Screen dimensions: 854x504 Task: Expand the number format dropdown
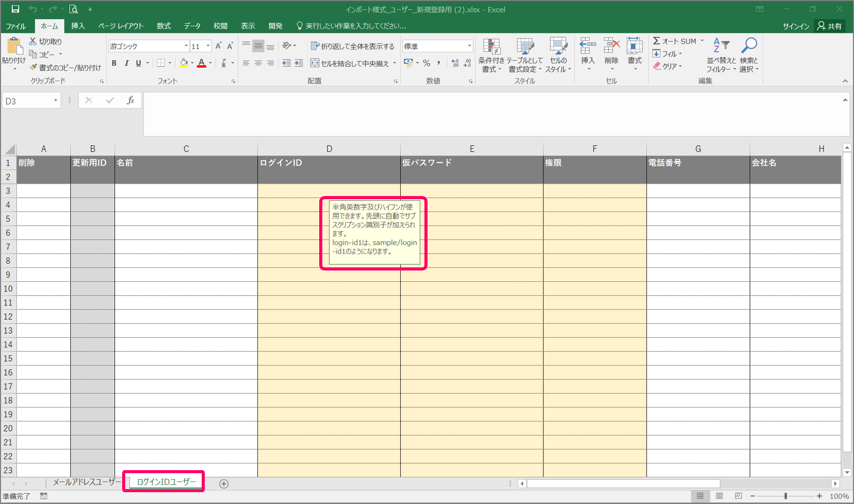pyautogui.click(x=469, y=46)
